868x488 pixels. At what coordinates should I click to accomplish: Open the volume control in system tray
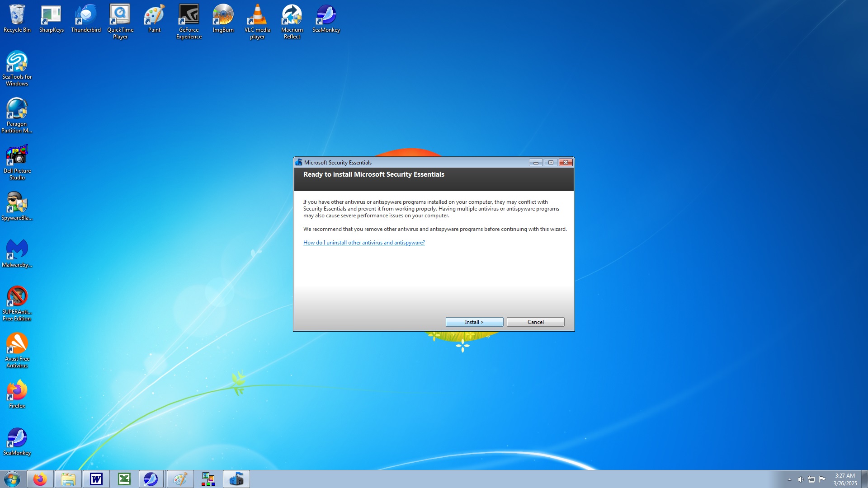click(x=800, y=479)
